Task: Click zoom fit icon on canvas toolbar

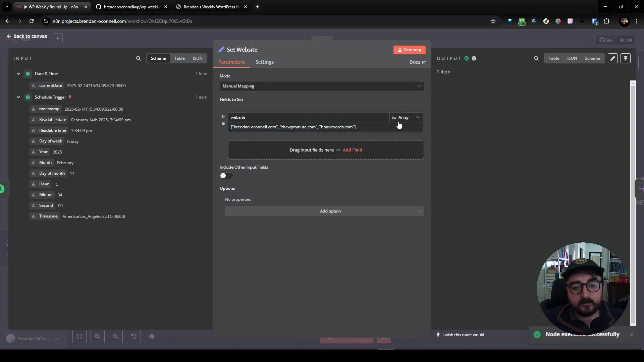Action: tap(79, 336)
